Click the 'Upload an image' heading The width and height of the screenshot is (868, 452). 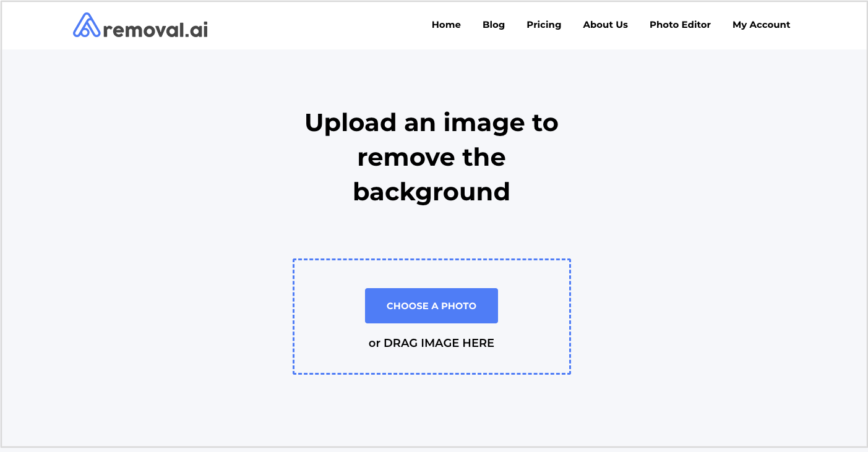(431, 157)
